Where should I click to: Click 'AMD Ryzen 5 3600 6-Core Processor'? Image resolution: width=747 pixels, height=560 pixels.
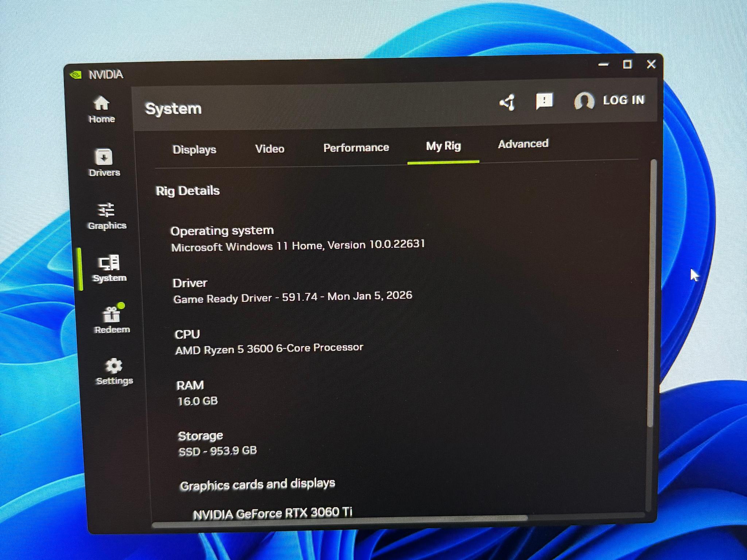[x=269, y=349]
